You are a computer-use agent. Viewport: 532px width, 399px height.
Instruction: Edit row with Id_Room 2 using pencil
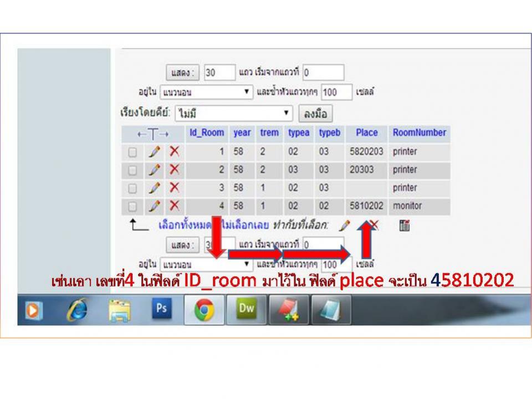[155, 170]
